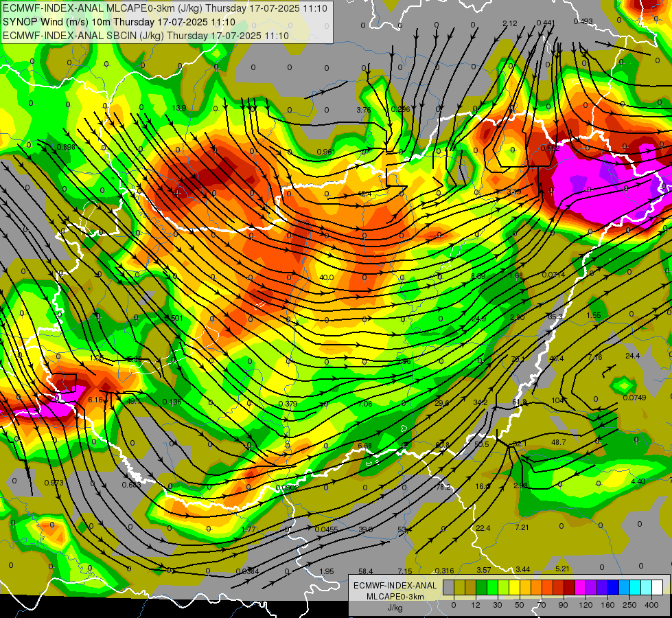This screenshot has width=672, height=618.
Task: Click legend scale value 250
Action: 629,605
